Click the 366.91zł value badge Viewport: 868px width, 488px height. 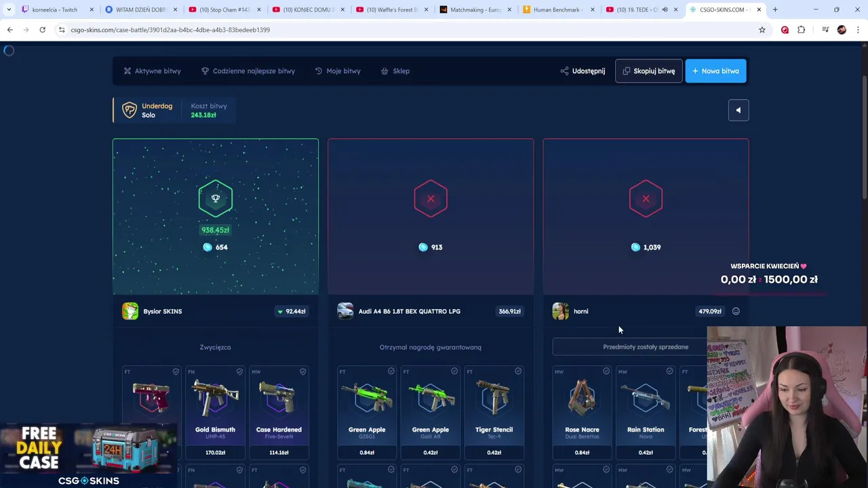pyautogui.click(x=509, y=311)
